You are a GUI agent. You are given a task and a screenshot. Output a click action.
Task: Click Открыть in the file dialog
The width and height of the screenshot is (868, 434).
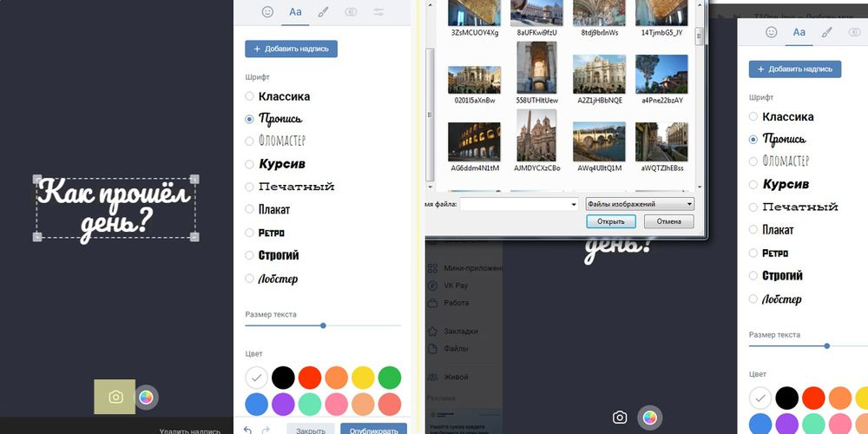pos(610,221)
